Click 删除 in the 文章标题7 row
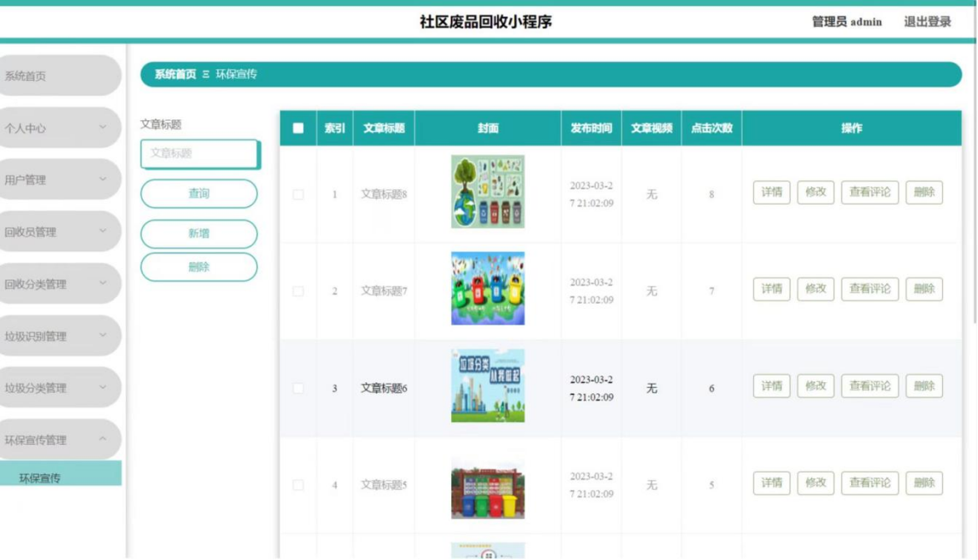Image resolution: width=978 pixels, height=560 pixels. [925, 289]
